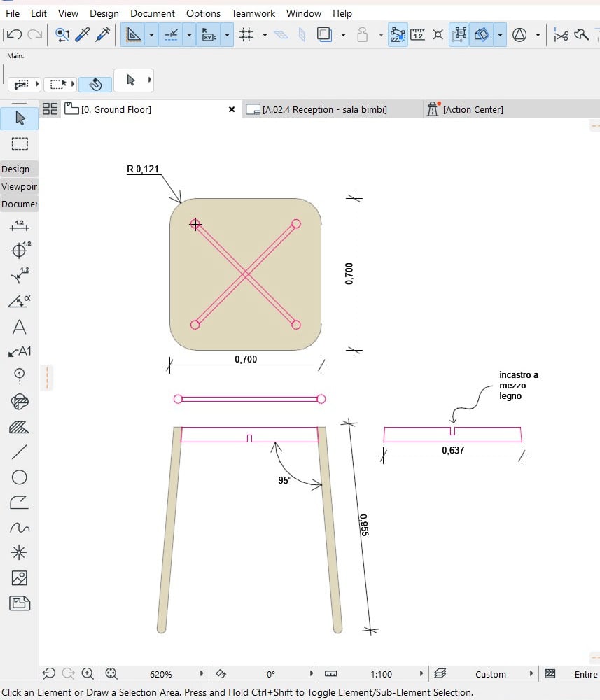
Task: Click the scissors trim icon
Action: [561, 35]
